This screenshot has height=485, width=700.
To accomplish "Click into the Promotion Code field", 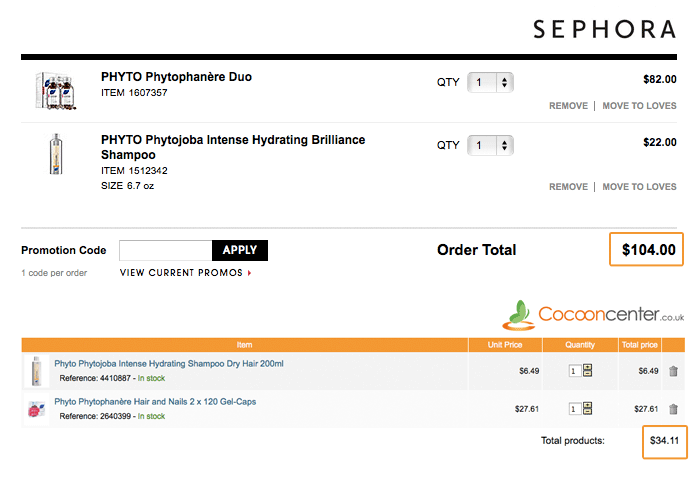I will click(165, 251).
